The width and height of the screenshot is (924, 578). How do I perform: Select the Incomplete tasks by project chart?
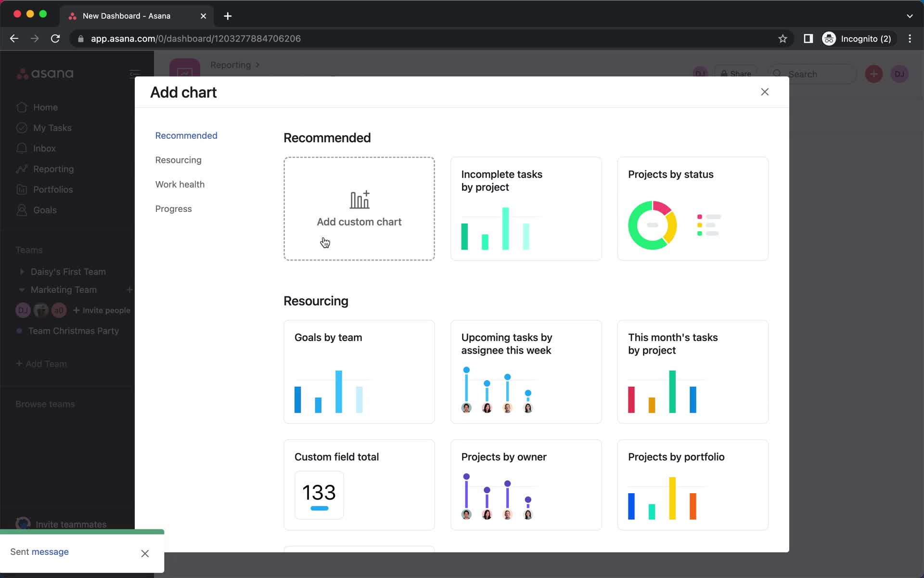(526, 208)
